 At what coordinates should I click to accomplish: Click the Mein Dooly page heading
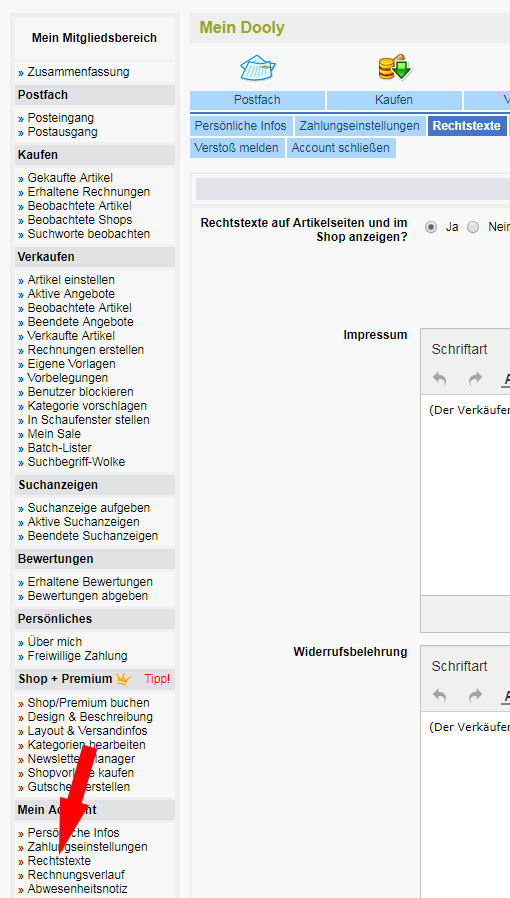tap(242, 27)
